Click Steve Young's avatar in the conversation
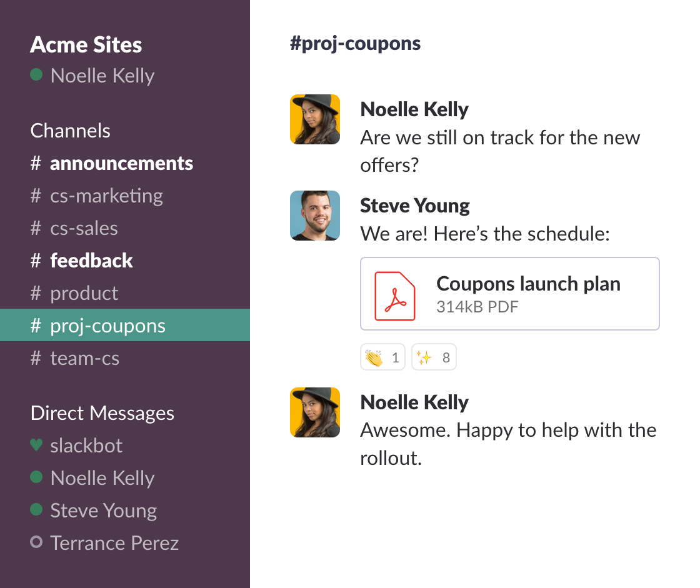This screenshot has height=588, width=700. point(315,216)
